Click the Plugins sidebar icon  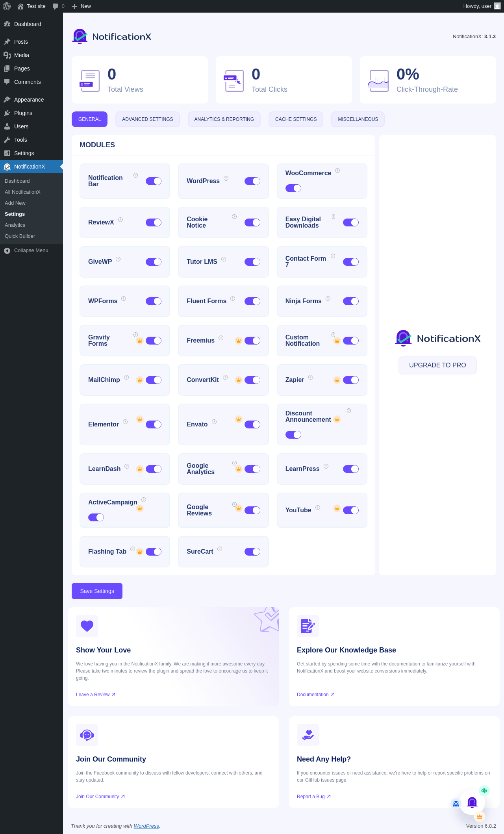click(x=7, y=113)
